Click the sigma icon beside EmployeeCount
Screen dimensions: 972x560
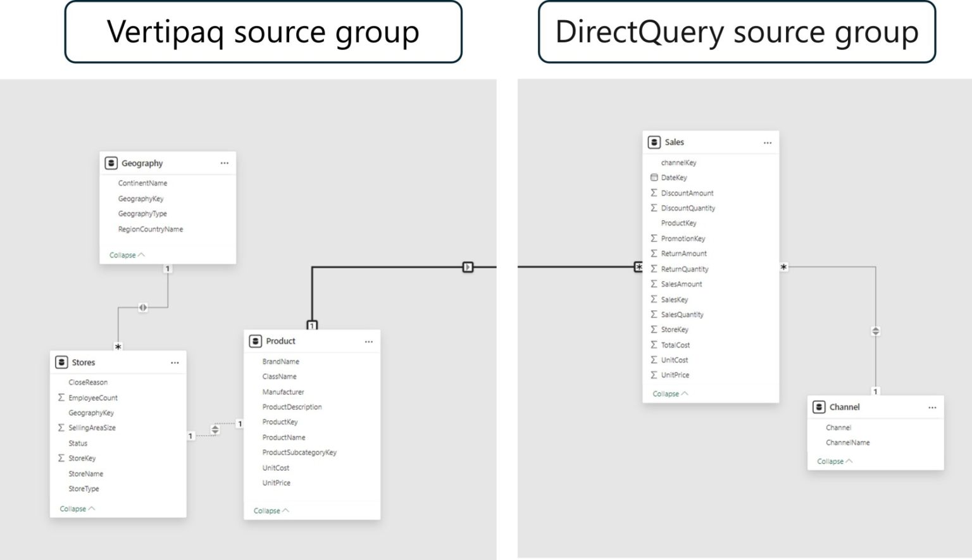[x=61, y=397]
